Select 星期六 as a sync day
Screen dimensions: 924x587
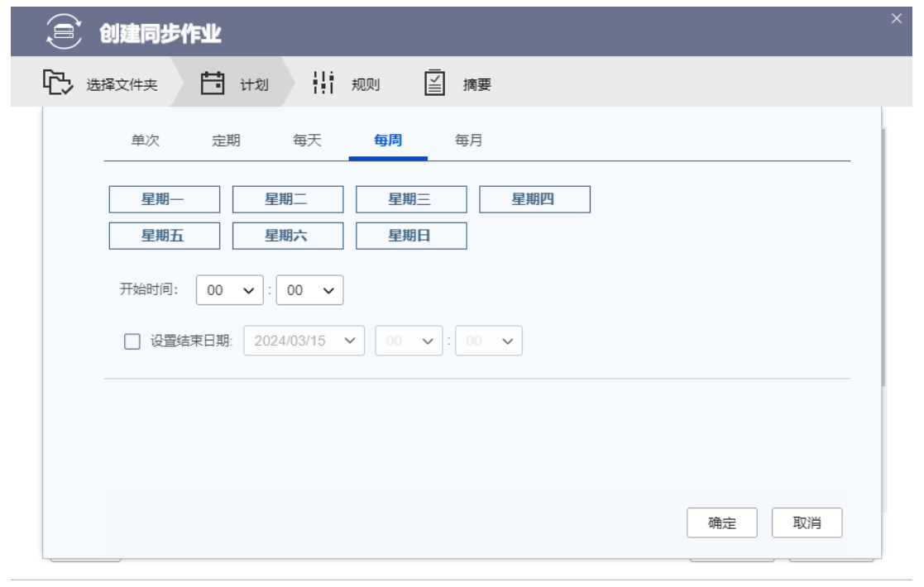287,236
